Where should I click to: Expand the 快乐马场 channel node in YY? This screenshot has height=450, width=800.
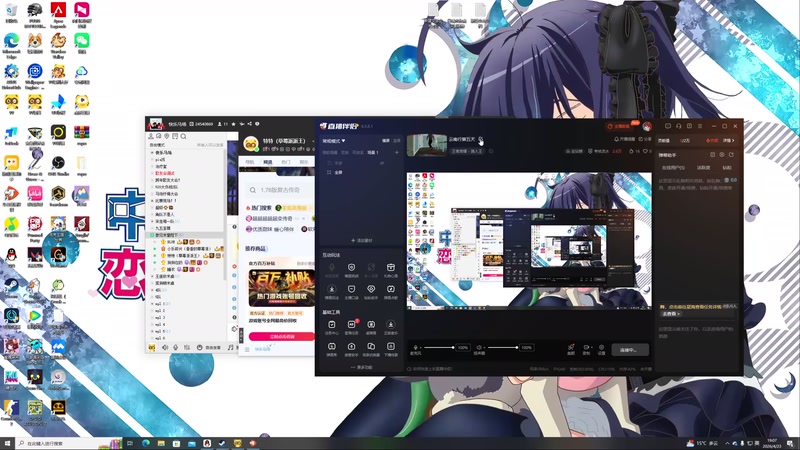pyautogui.click(x=152, y=153)
